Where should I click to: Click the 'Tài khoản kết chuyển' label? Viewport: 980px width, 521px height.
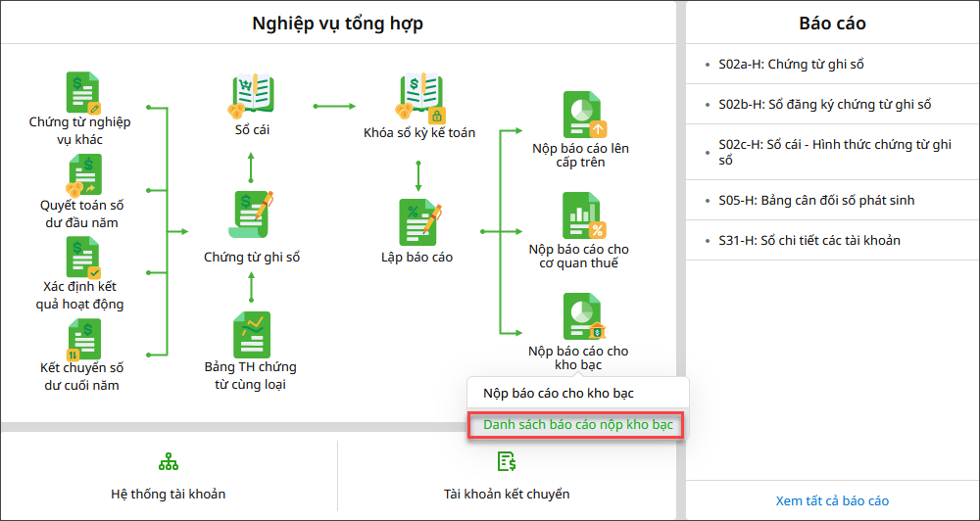pos(507,495)
